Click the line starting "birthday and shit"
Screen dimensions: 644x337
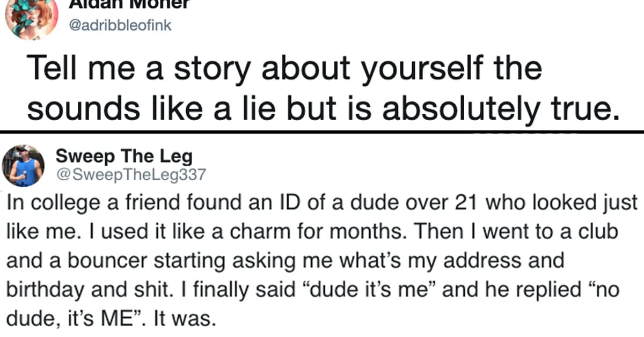coord(313,290)
